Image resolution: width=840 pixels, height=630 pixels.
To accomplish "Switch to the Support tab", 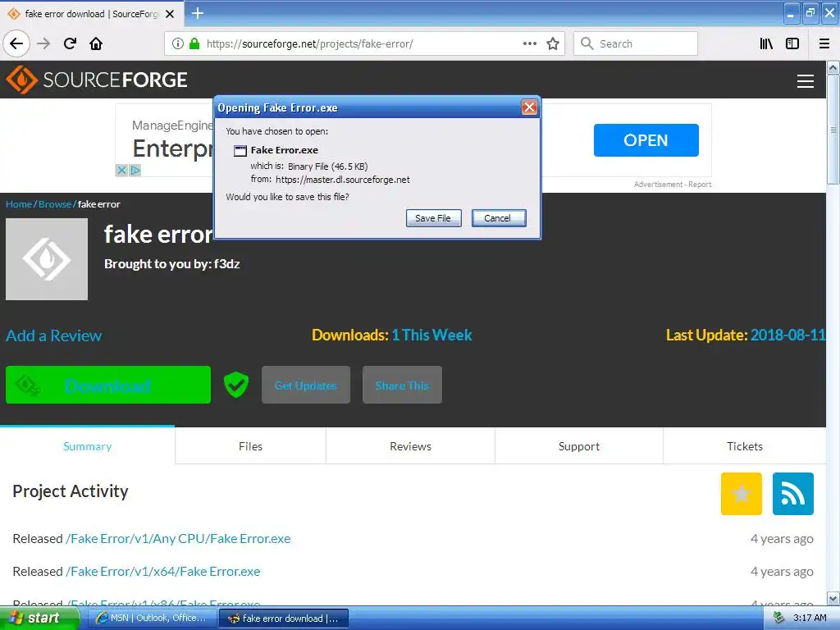I will pyautogui.click(x=578, y=446).
